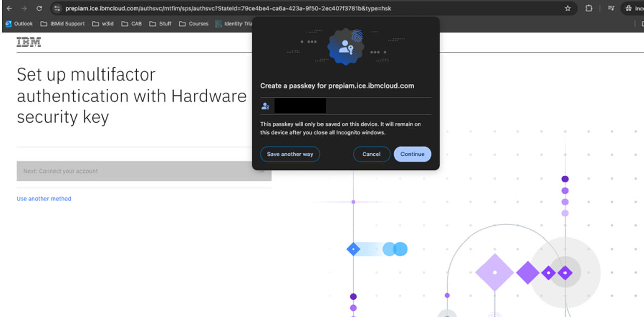Click Use another method link

pyautogui.click(x=44, y=199)
